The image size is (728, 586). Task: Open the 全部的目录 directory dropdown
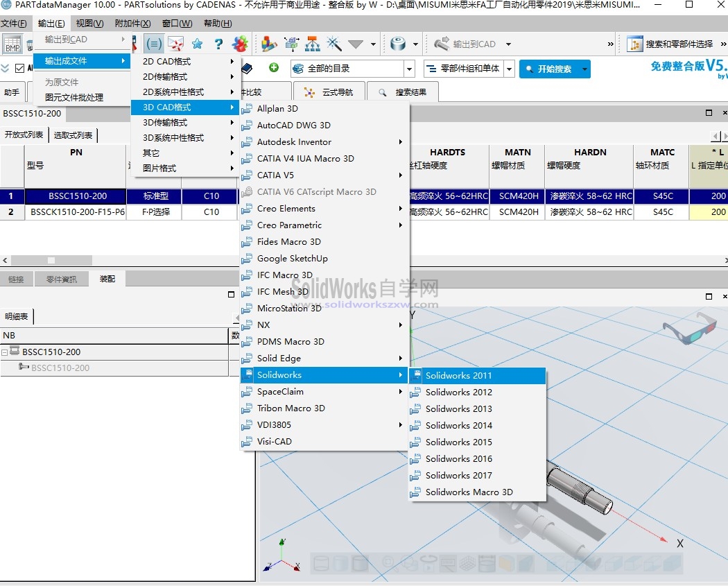click(x=350, y=69)
